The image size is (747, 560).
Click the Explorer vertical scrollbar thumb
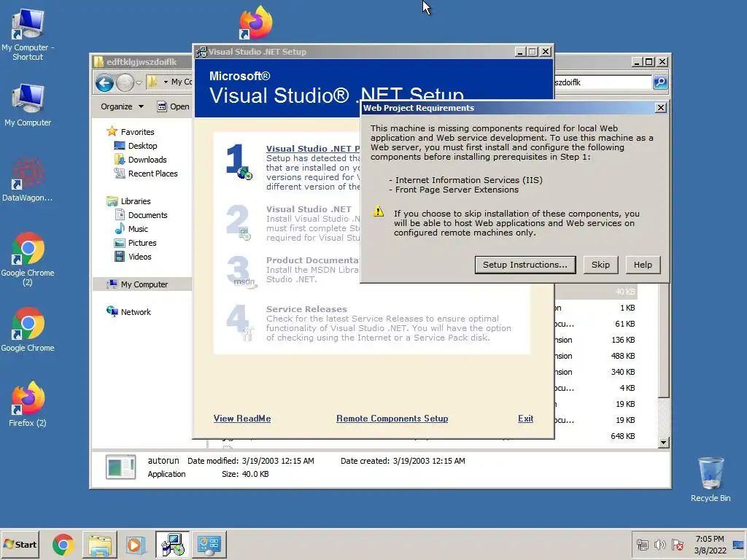pos(664,340)
